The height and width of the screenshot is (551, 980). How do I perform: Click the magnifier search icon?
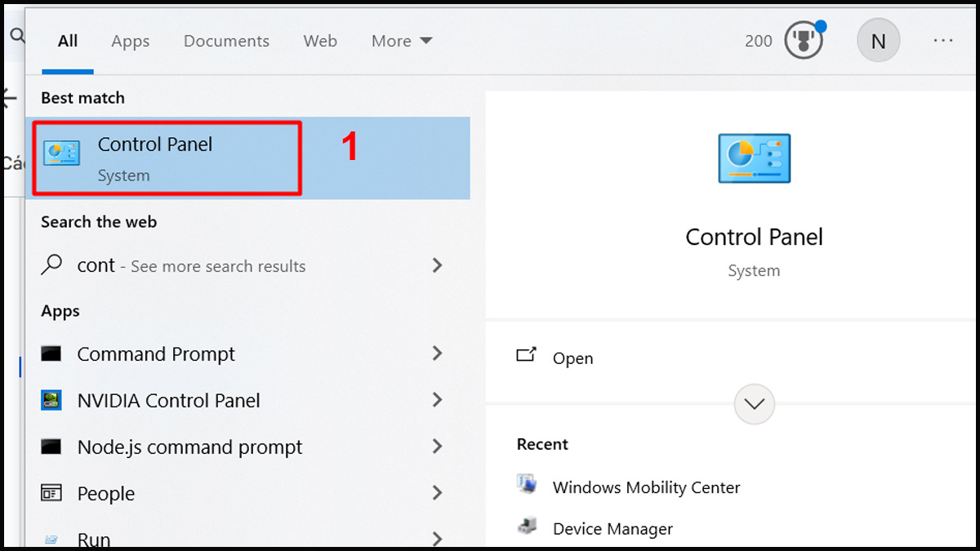tap(16, 35)
